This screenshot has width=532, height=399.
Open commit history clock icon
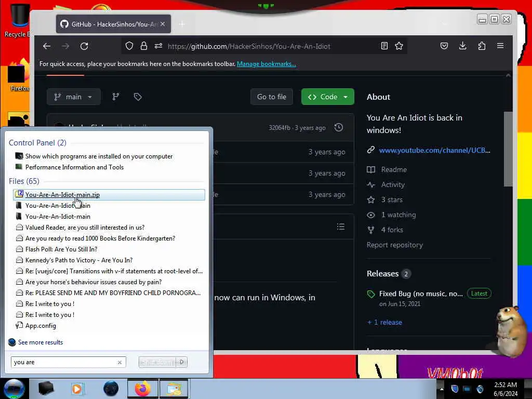(x=339, y=128)
